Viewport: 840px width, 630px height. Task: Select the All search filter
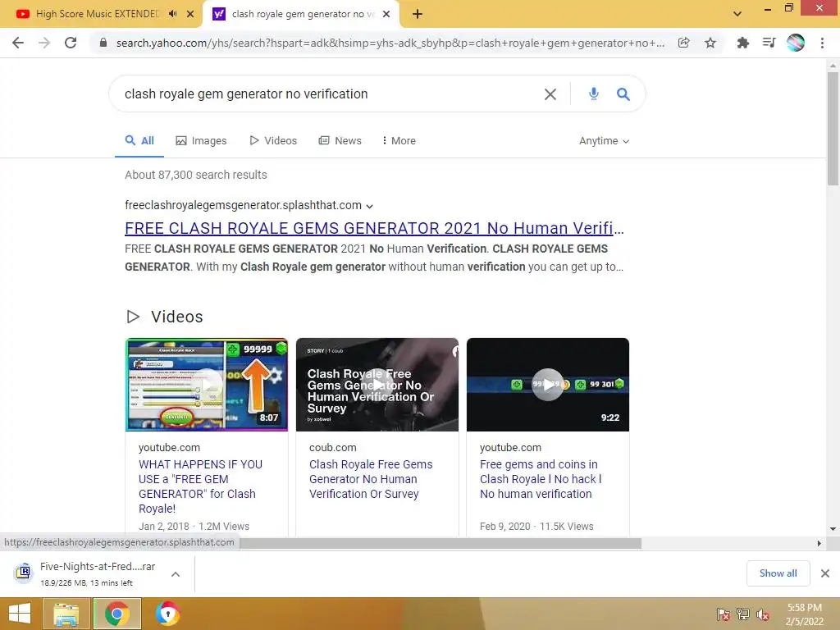coord(139,141)
